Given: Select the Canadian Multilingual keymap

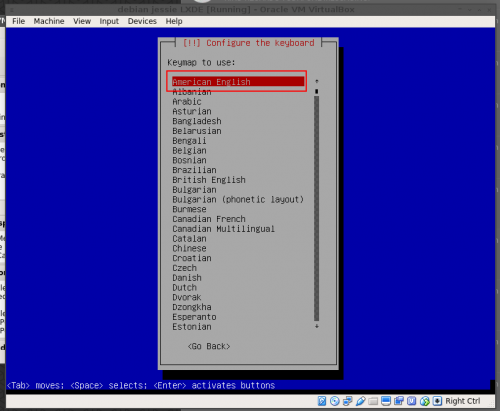Looking at the screenshot, I should tap(224, 229).
